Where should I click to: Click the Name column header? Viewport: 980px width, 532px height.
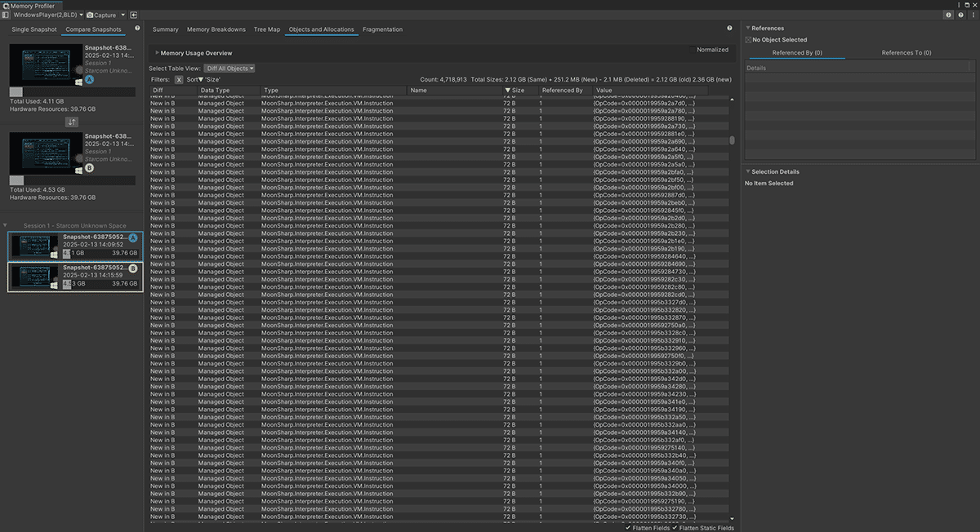[455, 91]
